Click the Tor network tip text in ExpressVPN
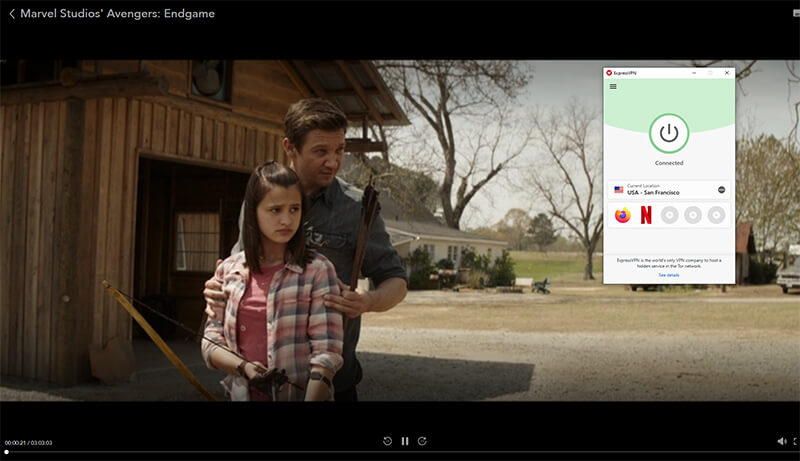This screenshot has width=800, height=461. [x=669, y=263]
